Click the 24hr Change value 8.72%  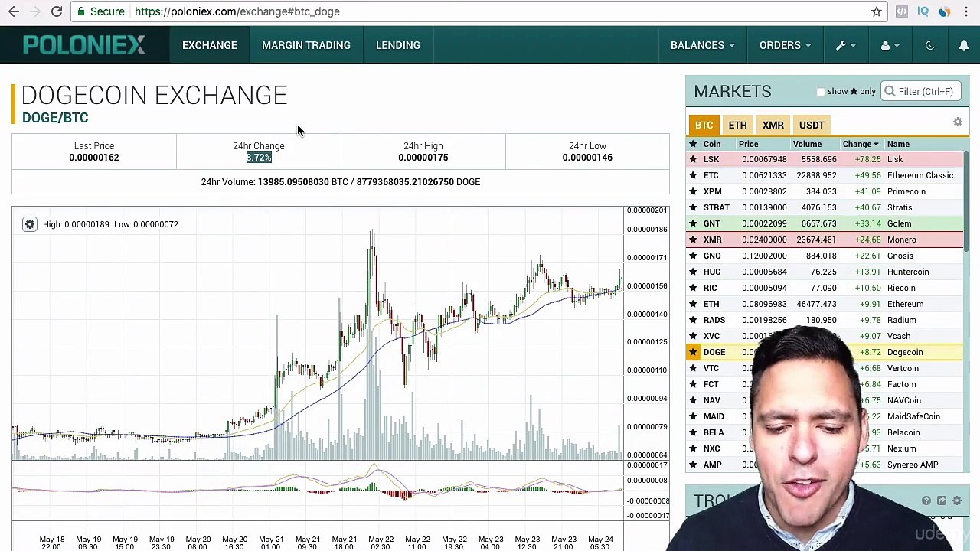click(x=259, y=158)
